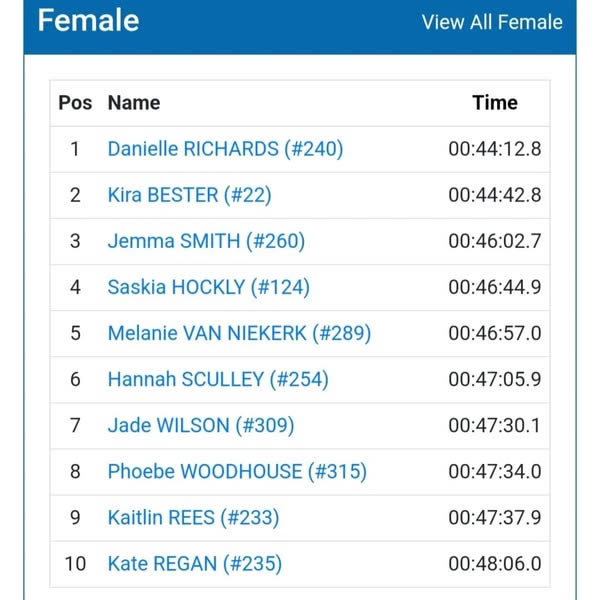This screenshot has width=600, height=600.
Task: View Kaitlin REES (#233) profile
Action: click(x=193, y=517)
